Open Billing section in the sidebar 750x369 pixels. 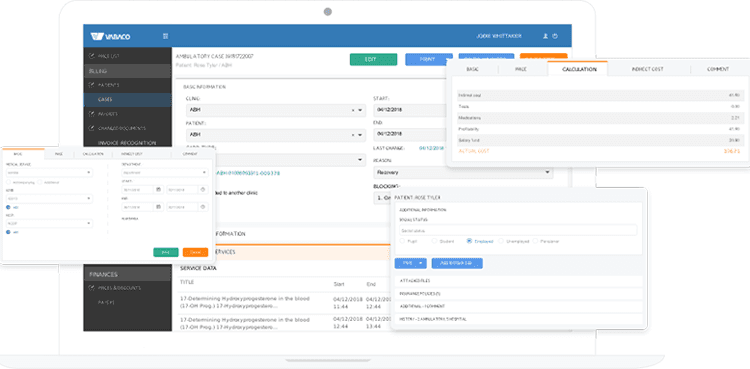click(127, 71)
